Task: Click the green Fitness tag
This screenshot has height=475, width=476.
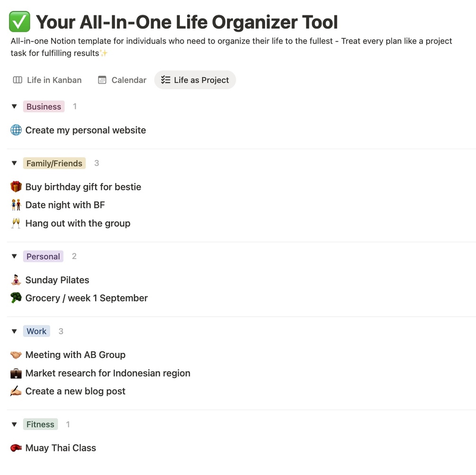Action: (x=40, y=424)
